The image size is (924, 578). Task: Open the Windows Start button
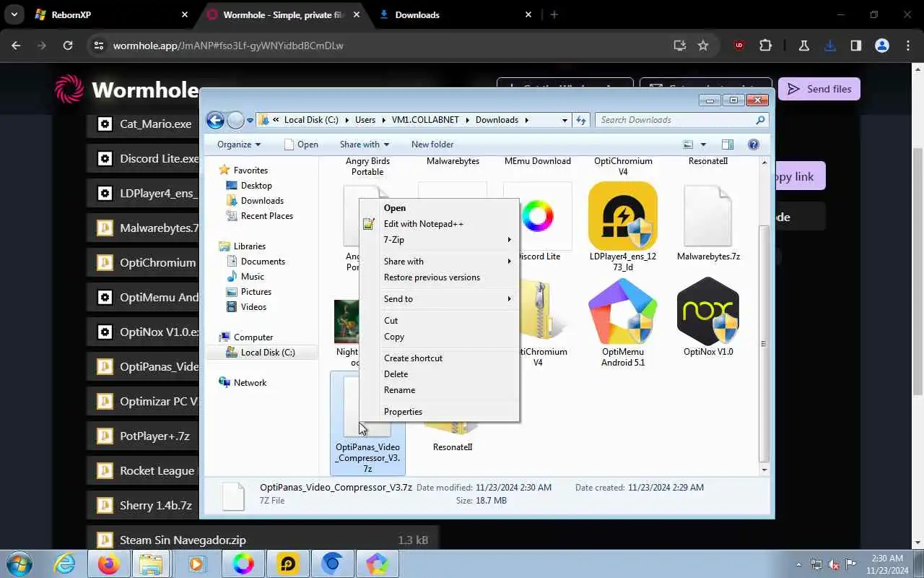[19, 564]
